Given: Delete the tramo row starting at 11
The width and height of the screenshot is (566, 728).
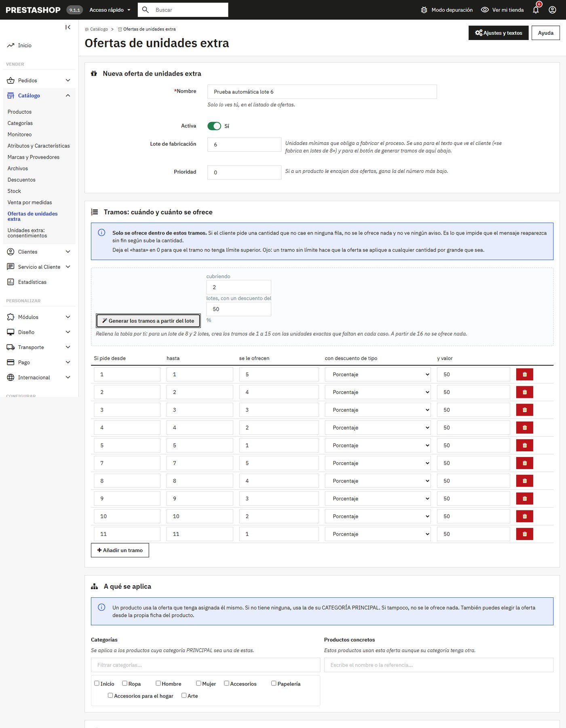Looking at the screenshot, I should point(524,534).
